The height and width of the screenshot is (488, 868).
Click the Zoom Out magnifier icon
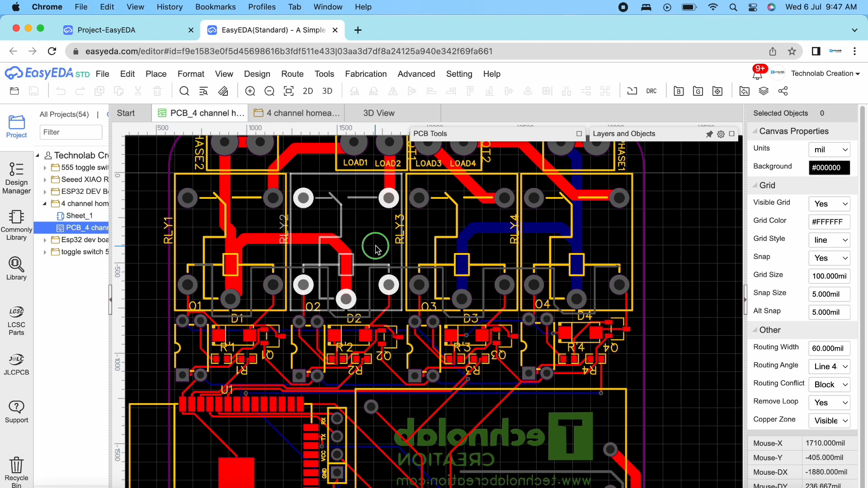[x=269, y=91]
